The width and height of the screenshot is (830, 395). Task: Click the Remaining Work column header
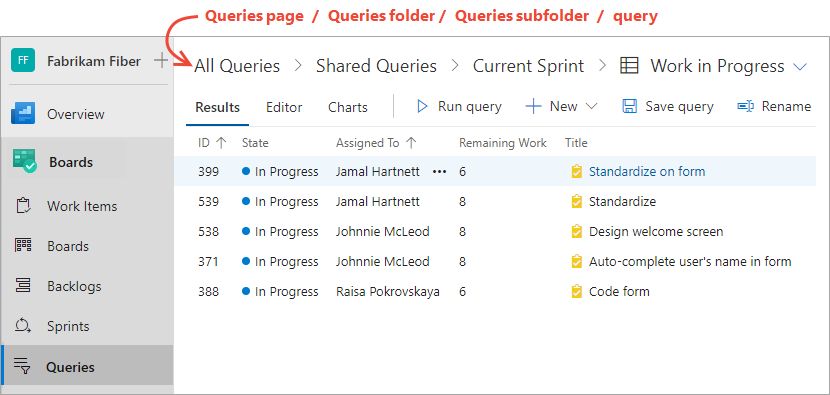coord(503,143)
